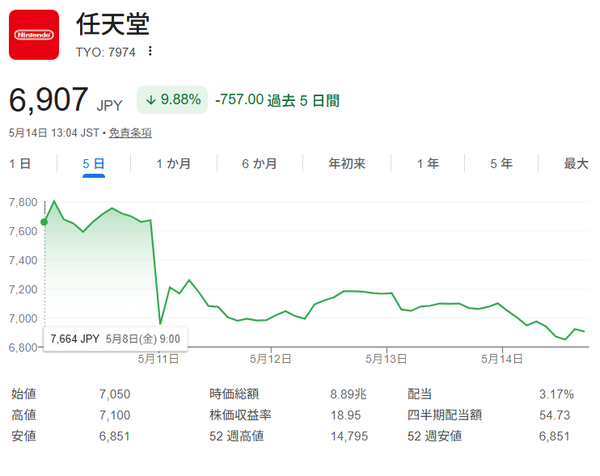This screenshot has width=600, height=476.
Task: Switch to the 5年 range tab
Action: coord(501,164)
